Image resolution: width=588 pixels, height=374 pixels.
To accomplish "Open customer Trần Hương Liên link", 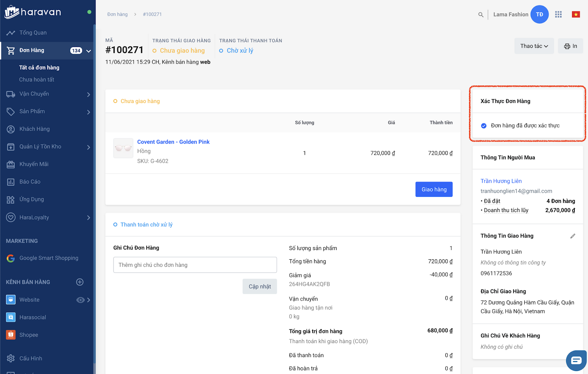I will point(501,181).
